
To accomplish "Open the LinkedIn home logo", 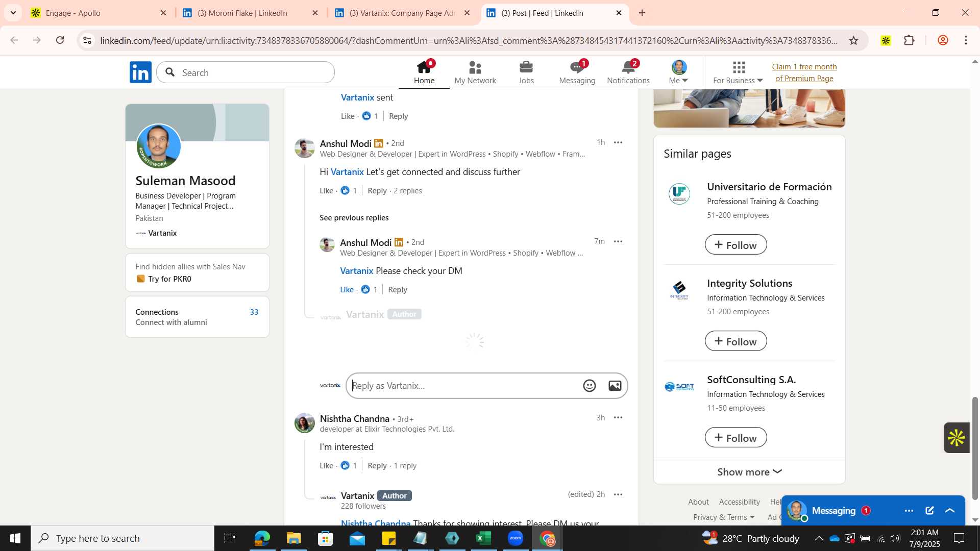I will [140, 72].
